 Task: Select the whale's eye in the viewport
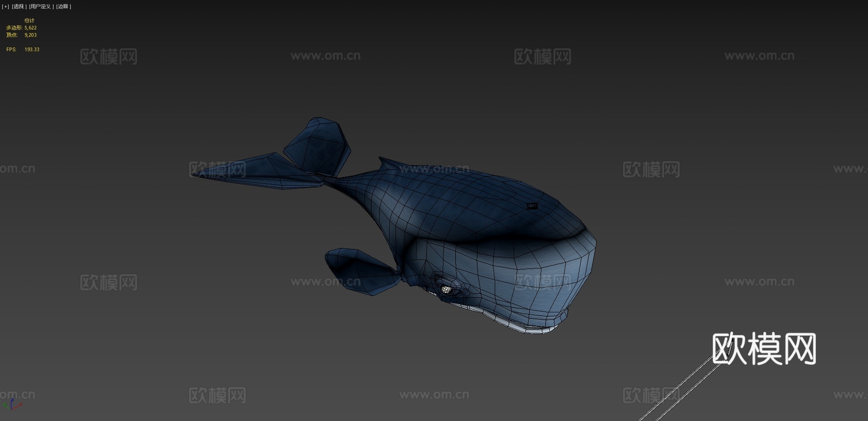click(446, 289)
